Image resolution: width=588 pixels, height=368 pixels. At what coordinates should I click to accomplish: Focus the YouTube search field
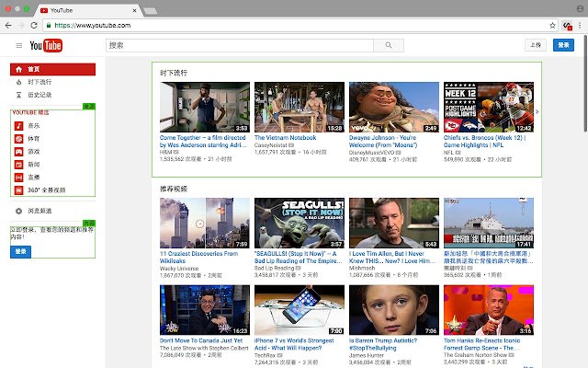point(240,45)
